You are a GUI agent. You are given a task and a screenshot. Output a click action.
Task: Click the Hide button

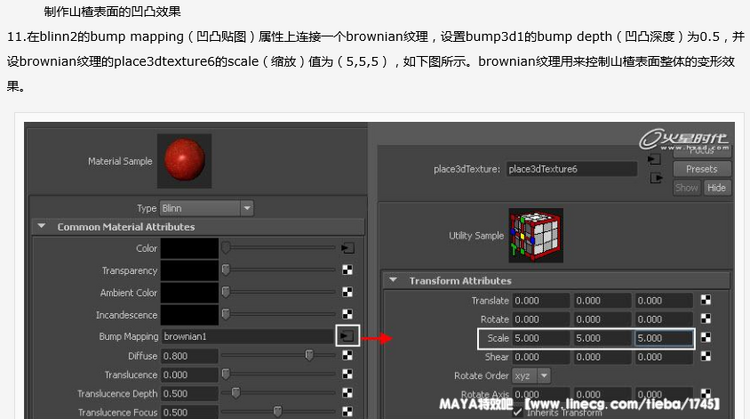pos(716,188)
